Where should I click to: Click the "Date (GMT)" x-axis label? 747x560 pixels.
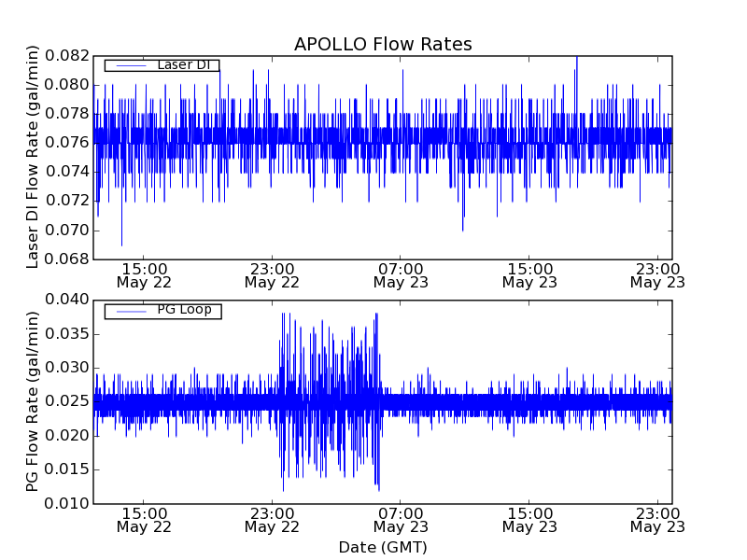(383, 547)
